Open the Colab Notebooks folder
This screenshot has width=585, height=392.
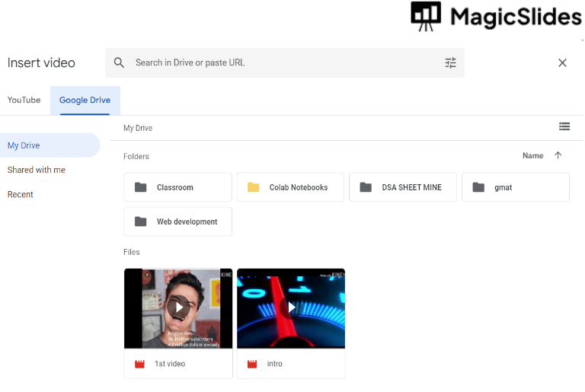[x=291, y=187]
